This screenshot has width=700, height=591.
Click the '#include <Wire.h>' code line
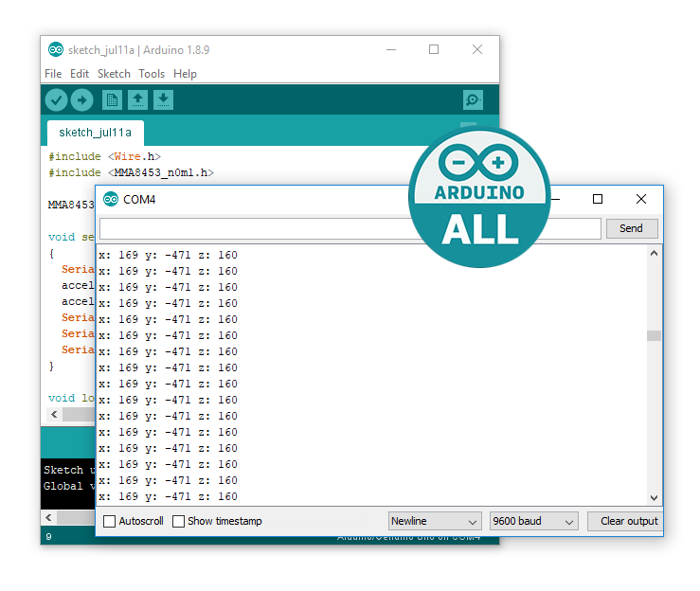[104, 156]
